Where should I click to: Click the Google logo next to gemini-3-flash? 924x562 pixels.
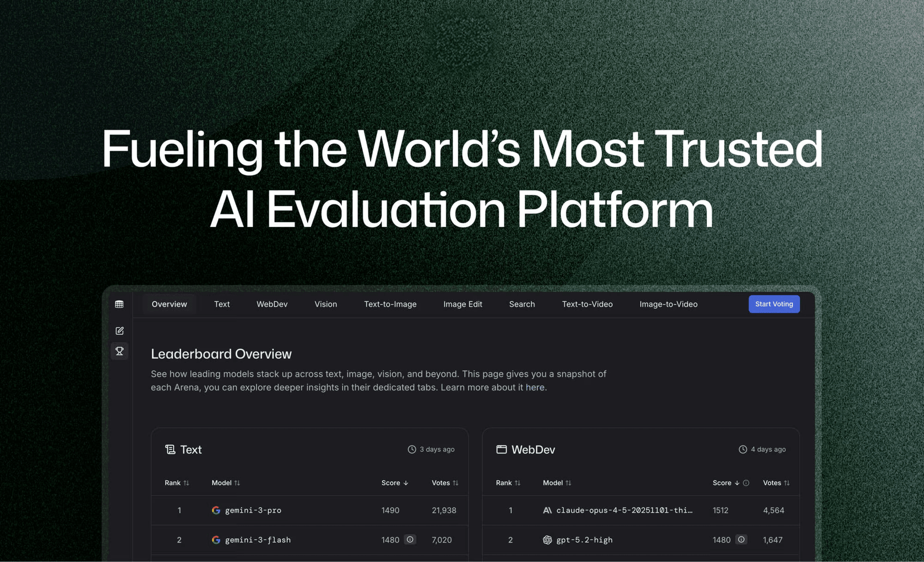tap(216, 540)
